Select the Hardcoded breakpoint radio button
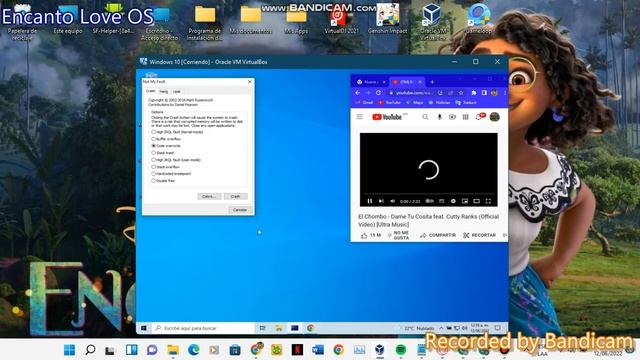The image size is (640, 360). pyautogui.click(x=153, y=173)
